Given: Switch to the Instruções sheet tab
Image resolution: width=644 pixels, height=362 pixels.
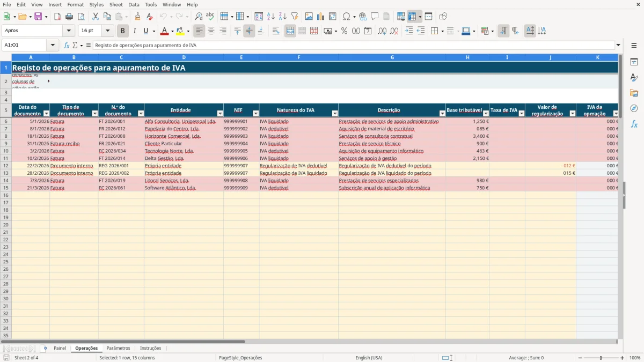Looking at the screenshot, I should pyautogui.click(x=150, y=348).
